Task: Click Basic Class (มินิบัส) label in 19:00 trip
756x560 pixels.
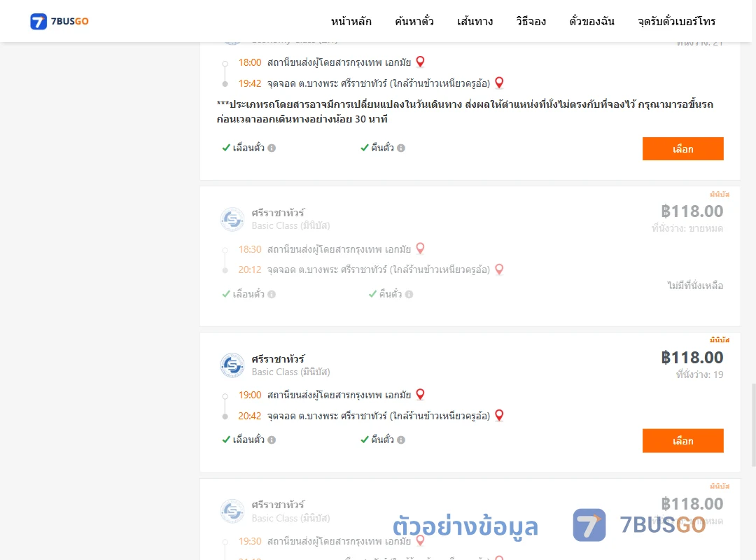Action: 290,372
